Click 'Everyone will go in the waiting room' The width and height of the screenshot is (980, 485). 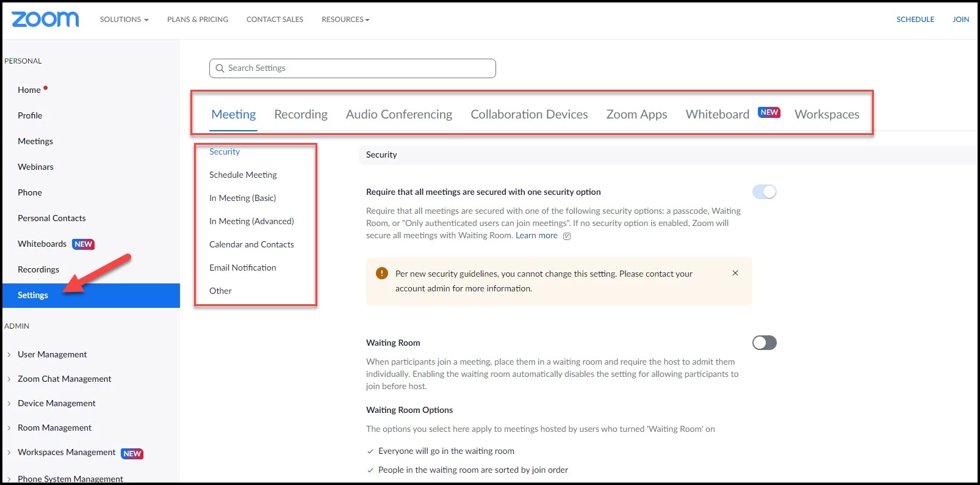coord(446,451)
